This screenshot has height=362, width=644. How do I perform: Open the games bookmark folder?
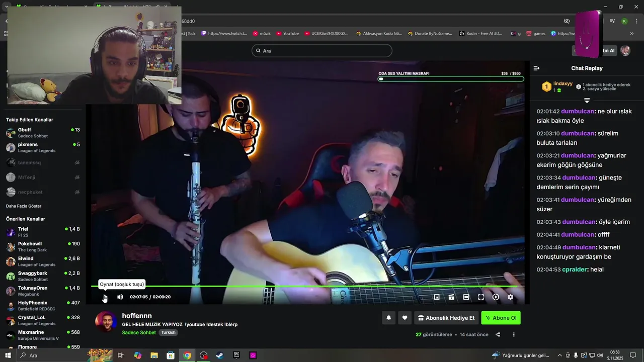(x=536, y=34)
